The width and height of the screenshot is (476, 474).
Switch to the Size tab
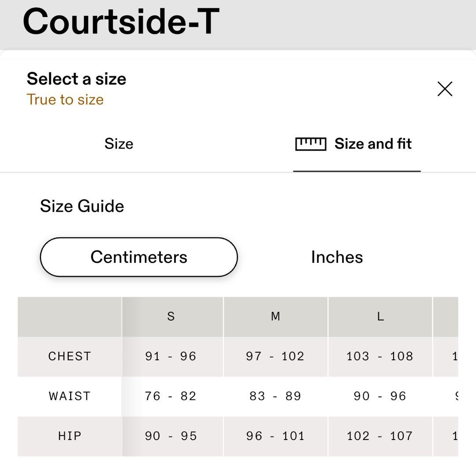pos(119,144)
